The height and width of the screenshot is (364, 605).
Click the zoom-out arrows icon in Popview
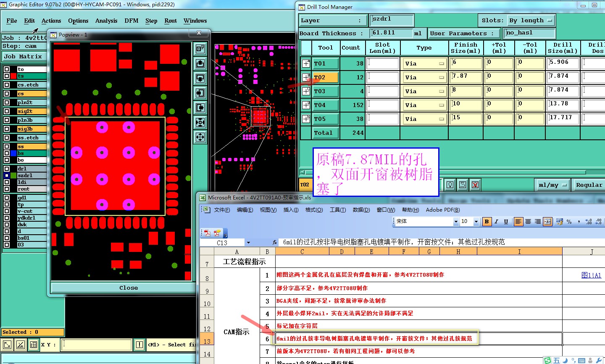click(x=200, y=137)
